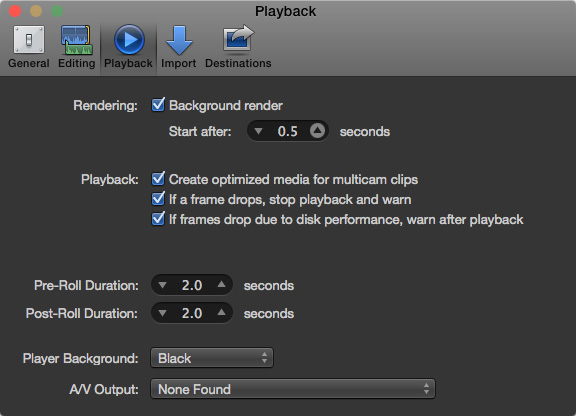
Task: Click the Start after 0.5 value field
Action: pos(288,131)
